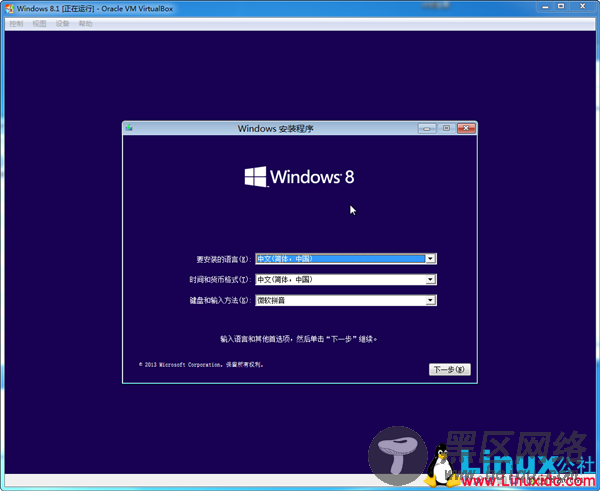
Task: Click the 输入语言和其他首选项 instruction text
Action: 298,339
